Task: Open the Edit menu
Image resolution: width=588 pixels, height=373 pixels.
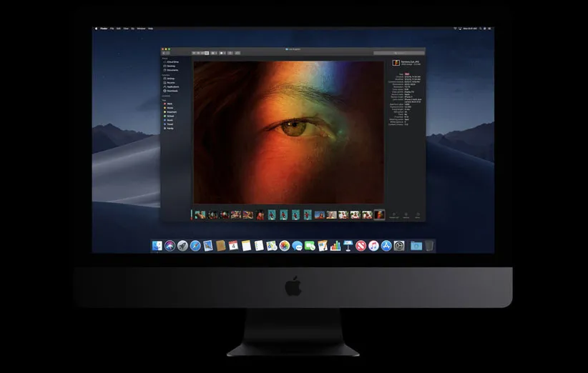Action: pyautogui.click(x=119, y=29)
